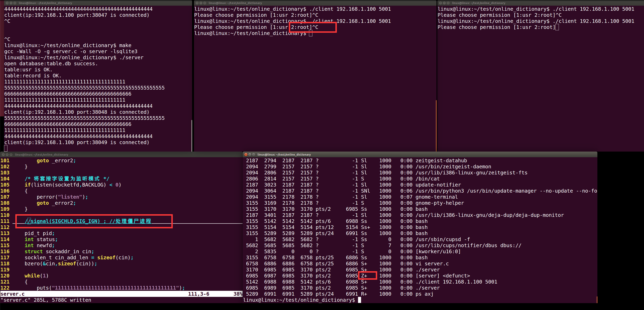Click the 'table:usr is OK.' line
This screenshot has width=644, height=310.
point(28,70)
